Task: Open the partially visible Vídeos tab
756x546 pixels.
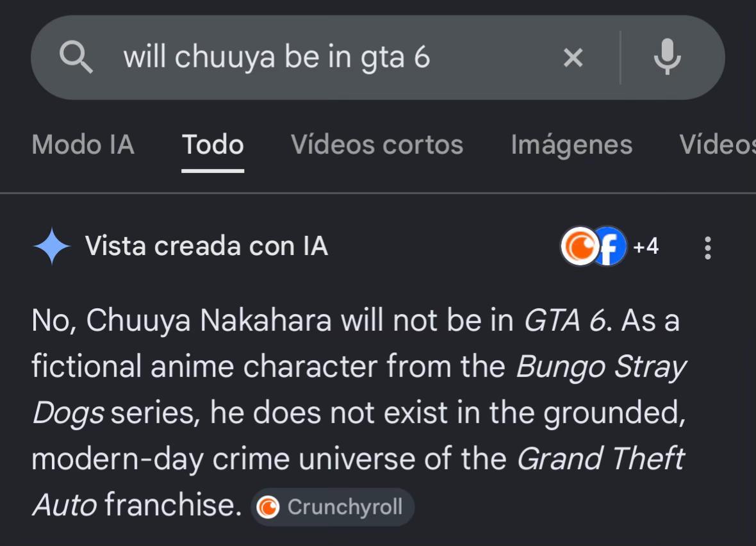Action: tap(718, 145)
